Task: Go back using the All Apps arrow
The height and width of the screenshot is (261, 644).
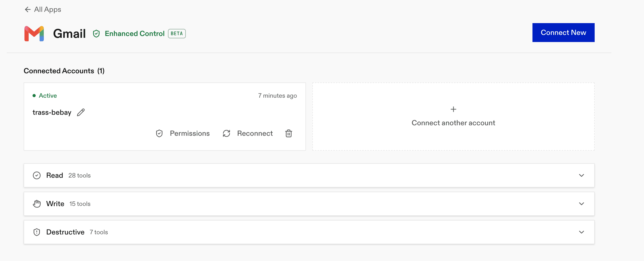Action: (28, 9)
